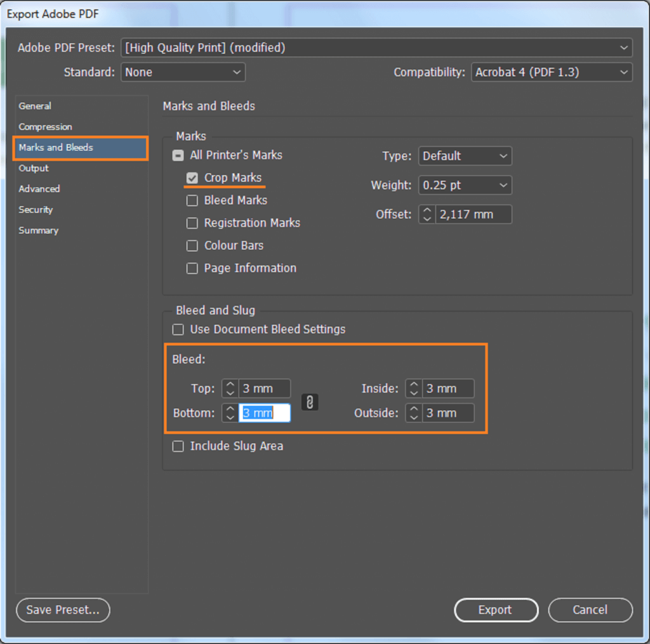The height and width of the screenshot is (644, 650).
Task: Enable the Bleed Marks checkbox
Action: [192, 200]
